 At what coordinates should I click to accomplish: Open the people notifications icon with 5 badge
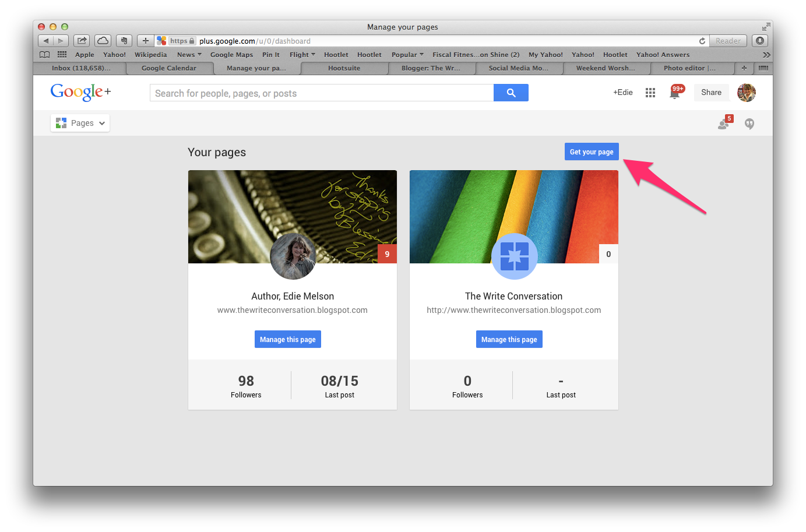click(x=724, y=123)
